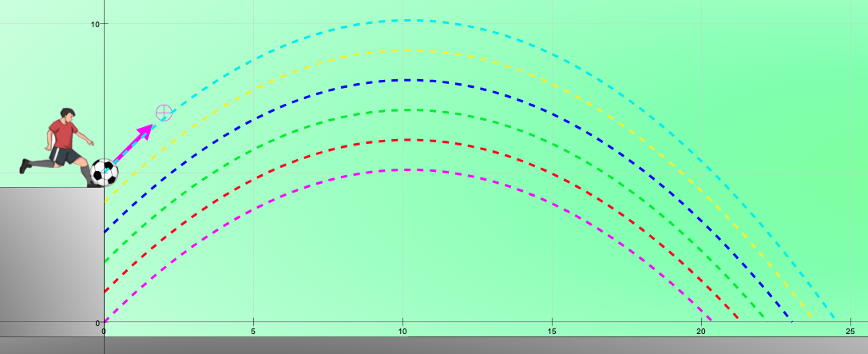
Task: Click the x-axis label 10
Action: (402, 331)
